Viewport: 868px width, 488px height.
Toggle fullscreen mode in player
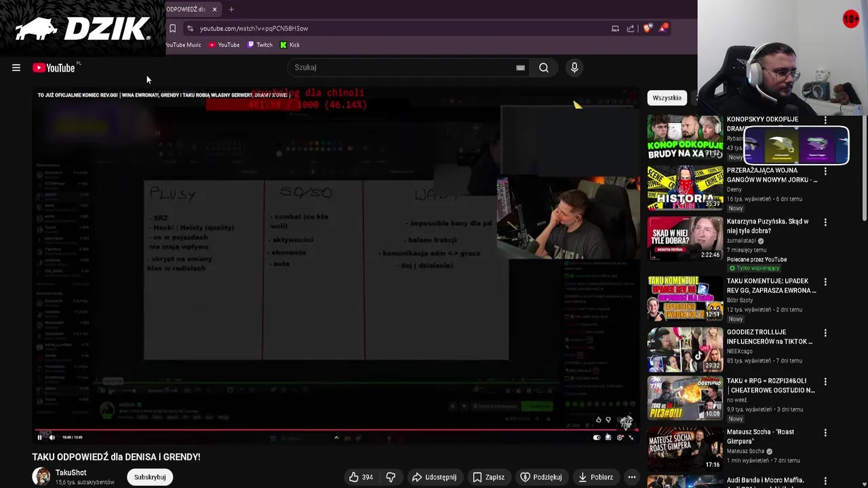pyautogui.click(x=631, y=437)
